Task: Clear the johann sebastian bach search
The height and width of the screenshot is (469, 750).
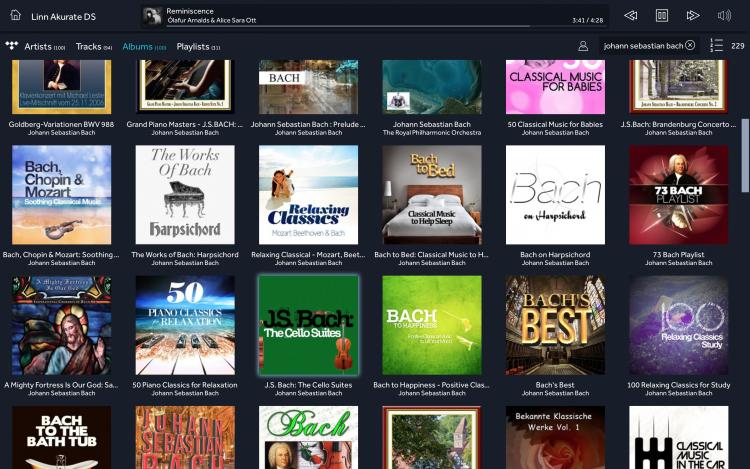Action: pyautogui.click(x=690, y=45)
